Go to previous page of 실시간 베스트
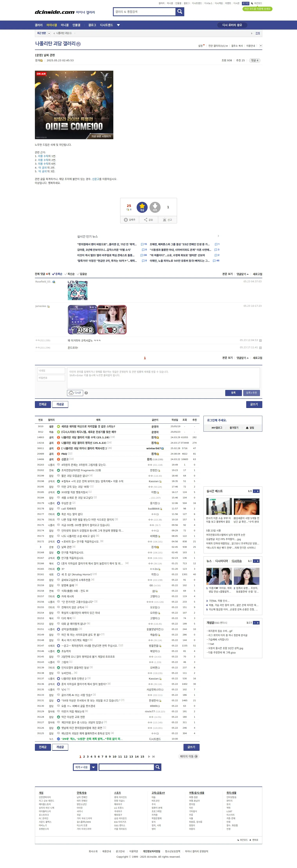 pyautogui.click(x=255, y=491)
